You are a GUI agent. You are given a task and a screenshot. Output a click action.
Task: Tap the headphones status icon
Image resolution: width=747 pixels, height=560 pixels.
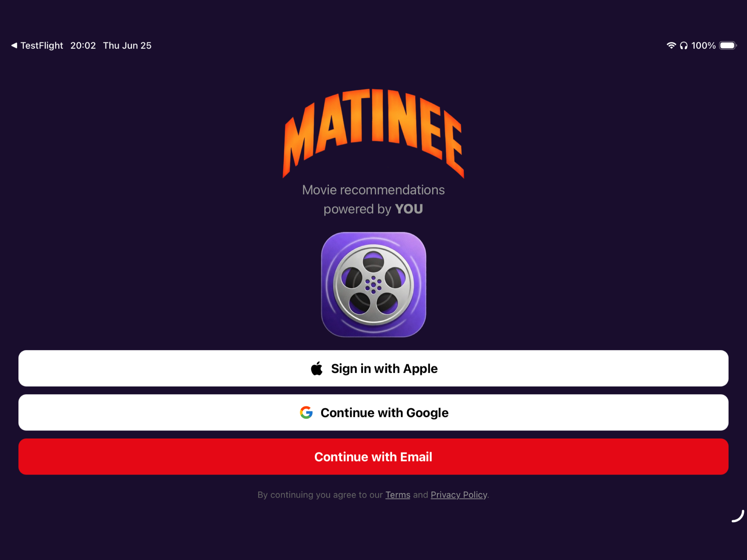(x=683, y=46)
